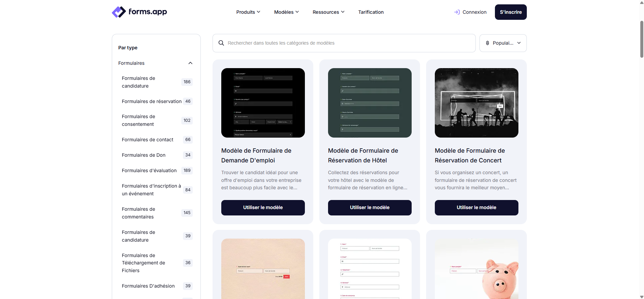Image resolution: width=644 pixels, height=299 pixels.
Task: Click the forms.app logo
Action: (x=139, y=12)
